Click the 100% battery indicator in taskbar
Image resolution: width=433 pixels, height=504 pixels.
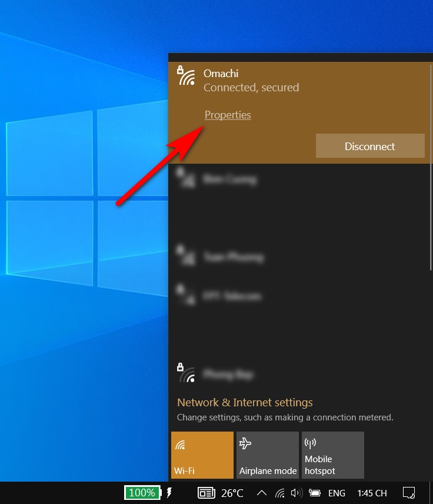[x=142, y=492]
